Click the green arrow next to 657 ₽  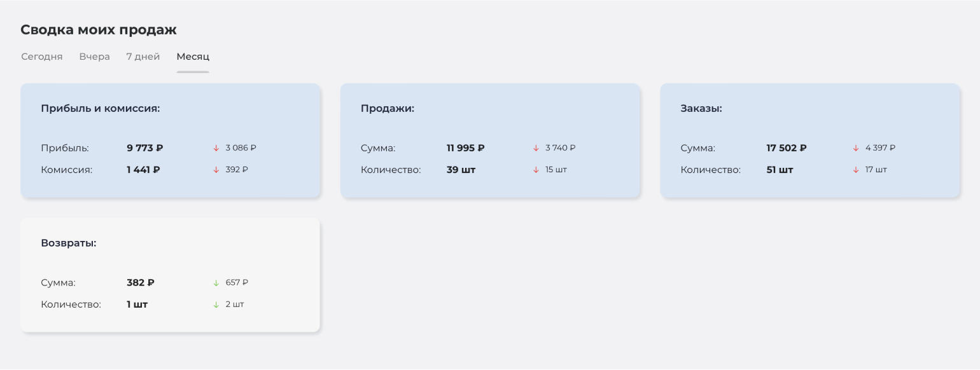point(216,283)
